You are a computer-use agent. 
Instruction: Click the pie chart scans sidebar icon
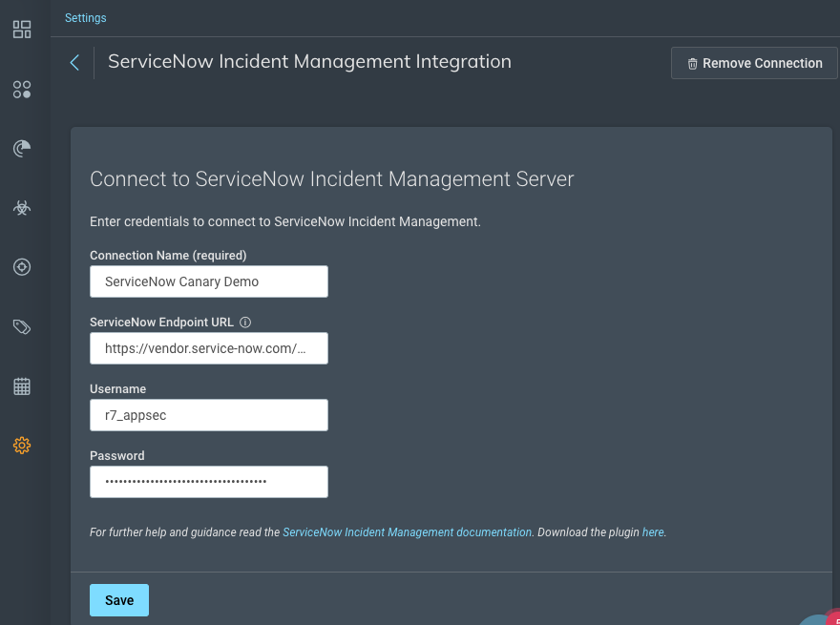click(22, 149)
